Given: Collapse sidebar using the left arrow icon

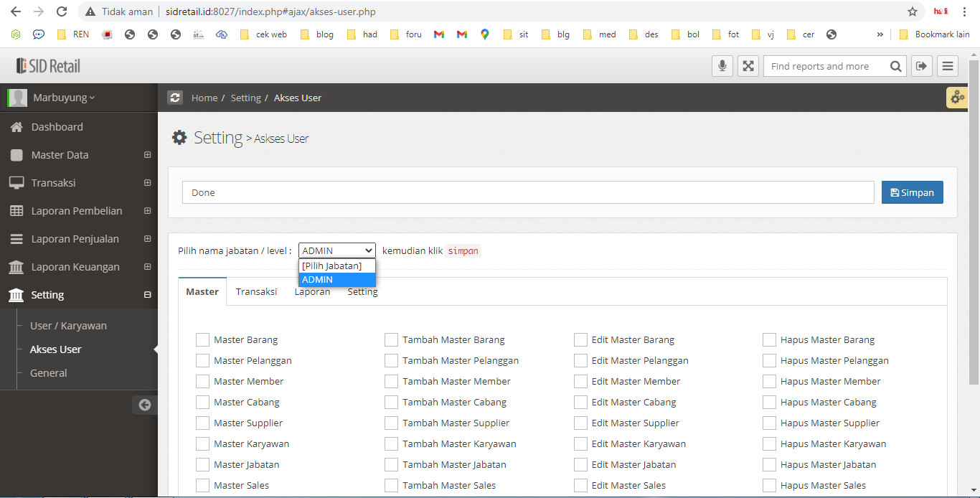Looking at the screenshot, I should tap(144, 405).
